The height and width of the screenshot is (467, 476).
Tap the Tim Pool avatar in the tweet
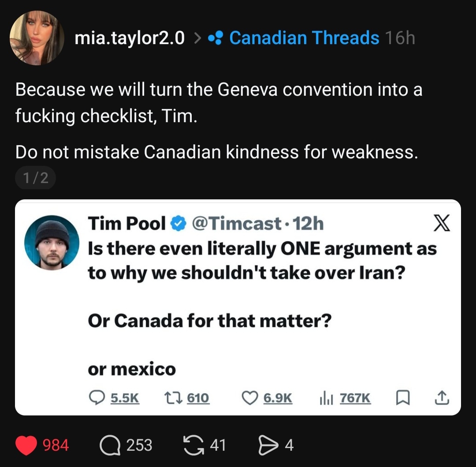click(52, 243)
